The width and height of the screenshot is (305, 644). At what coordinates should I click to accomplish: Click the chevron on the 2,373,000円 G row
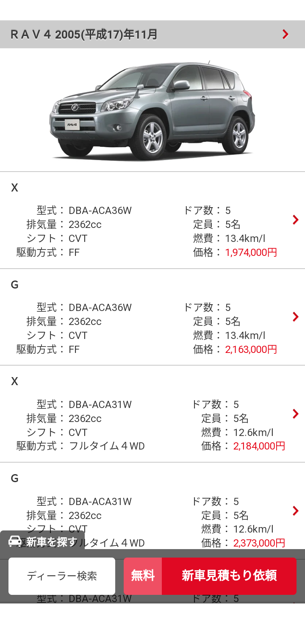(295, 511)
